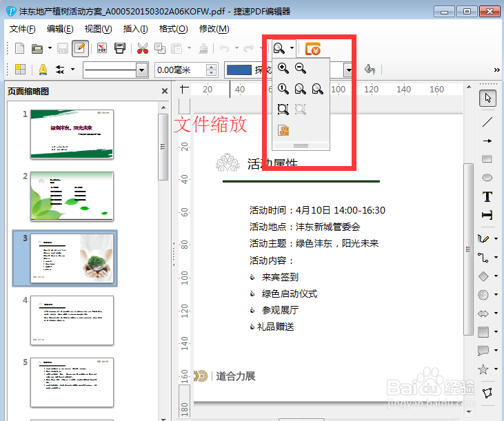Open the 修改(M) menu
Viewport: 504px width, 421px height.
click(214, 29)
